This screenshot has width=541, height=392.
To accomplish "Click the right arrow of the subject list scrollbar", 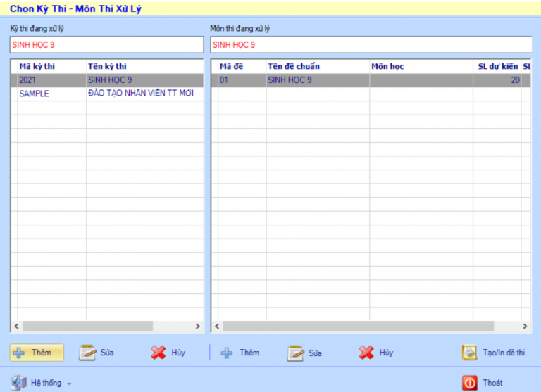I will (525, 327).
